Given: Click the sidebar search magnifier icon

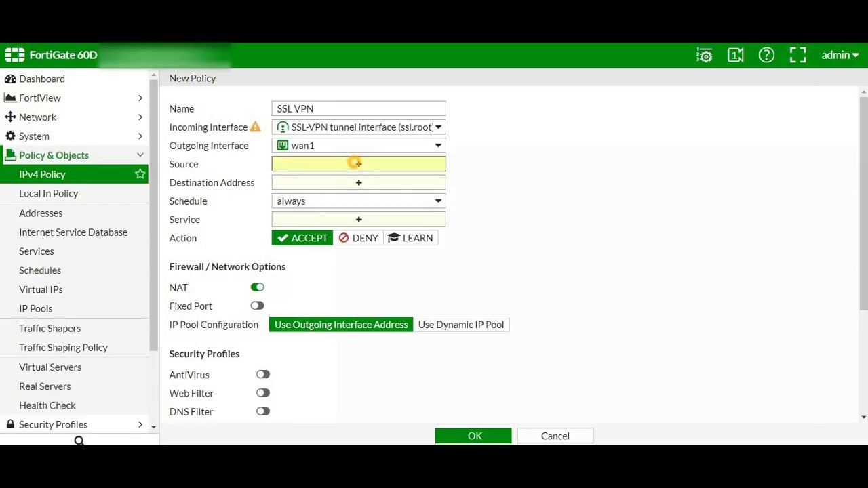Looking at the screenshot, I should (x=79, y=441).
